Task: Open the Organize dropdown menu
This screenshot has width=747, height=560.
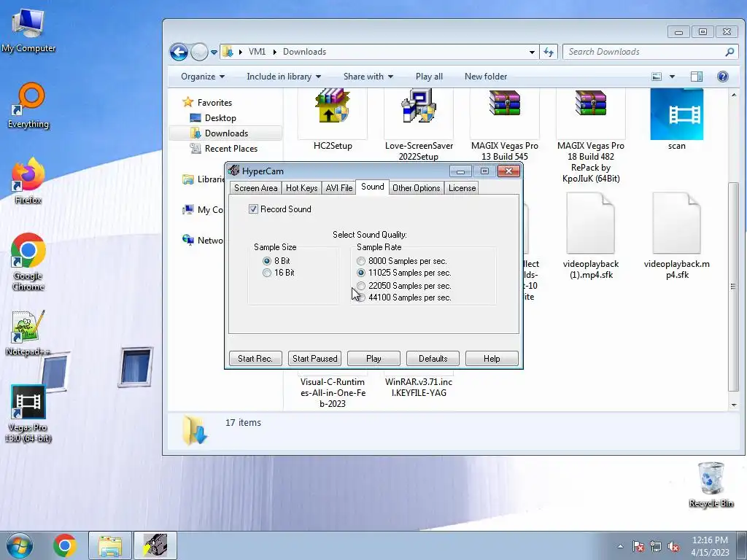Action: 203,77
